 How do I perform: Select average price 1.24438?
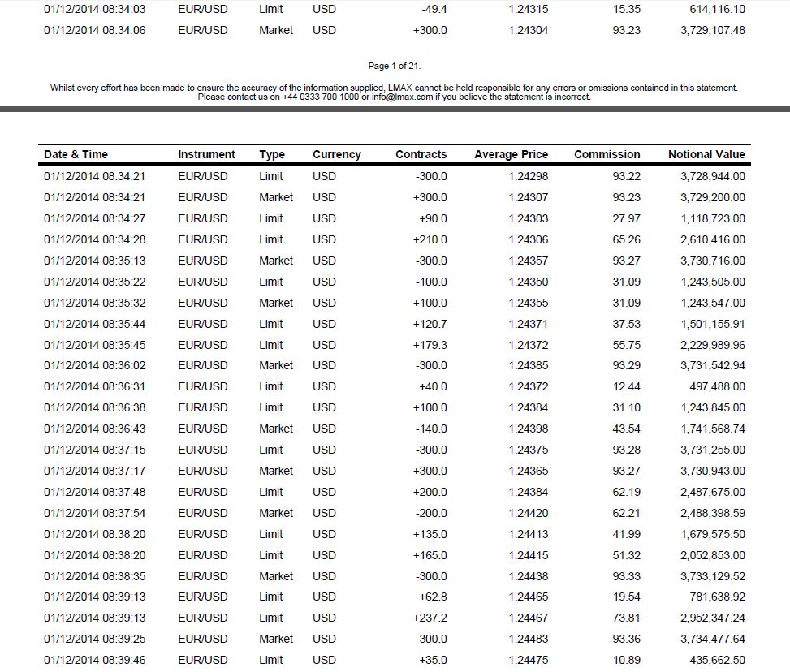(x=528, y=576)
